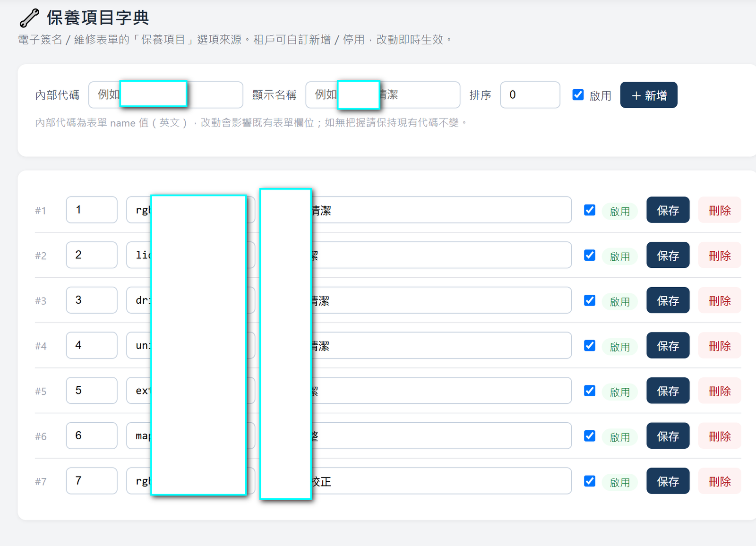Click 刪除 for row #3

pos(720,300)
